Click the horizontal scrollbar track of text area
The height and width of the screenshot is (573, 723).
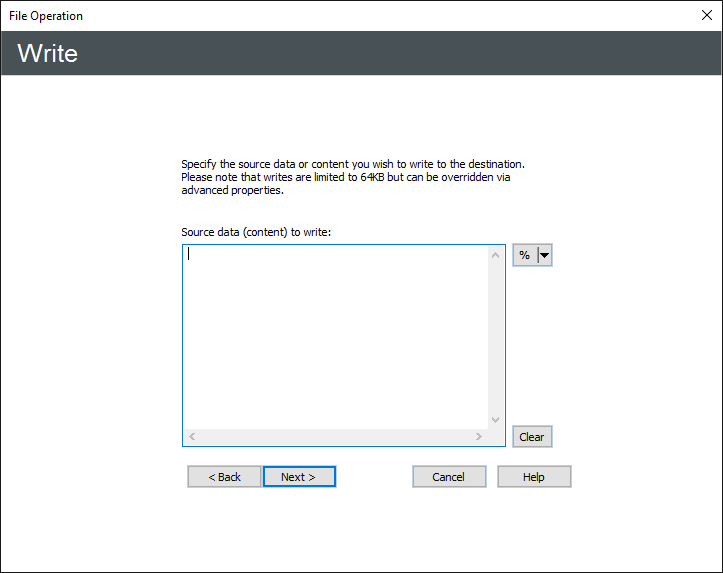tap(335, 437)
